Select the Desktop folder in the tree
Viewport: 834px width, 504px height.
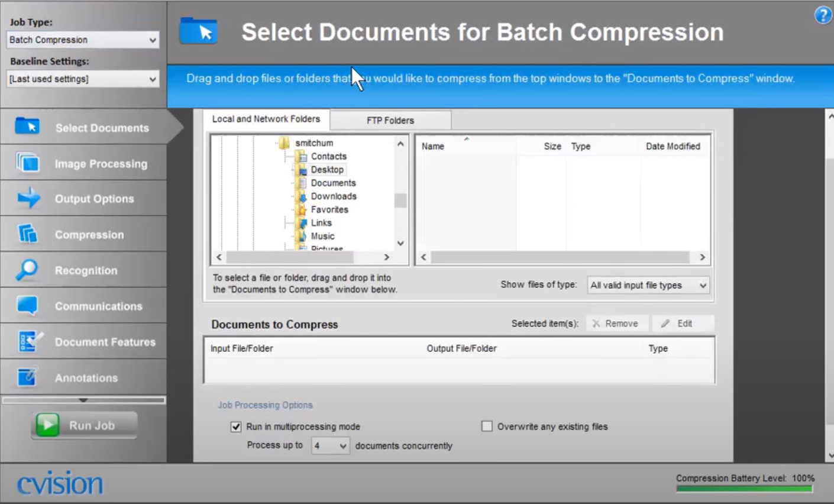(x=328, y=169)
